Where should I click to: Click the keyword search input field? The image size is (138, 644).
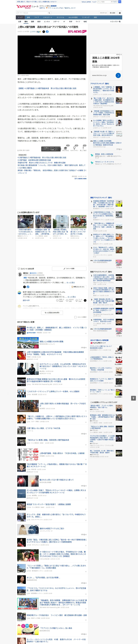pos(32,13)
